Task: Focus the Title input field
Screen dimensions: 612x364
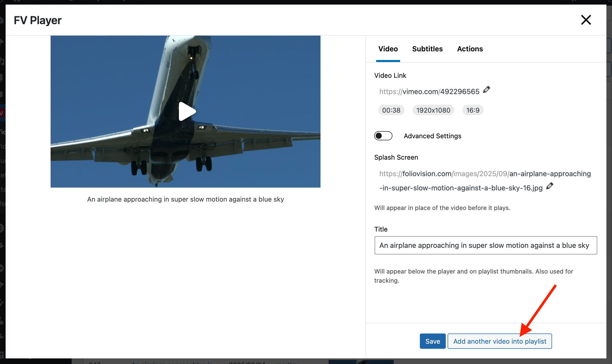Action: click(486, 245)
